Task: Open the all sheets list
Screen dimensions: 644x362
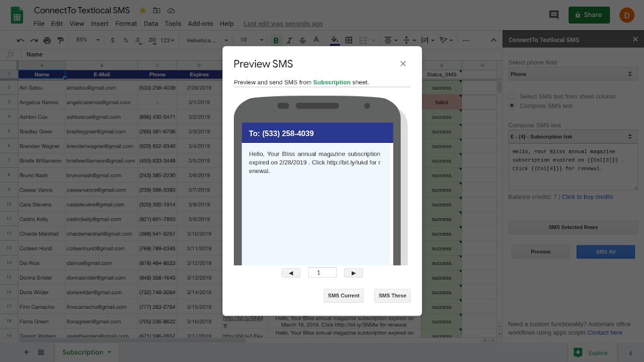Action: tap(41, 352)
